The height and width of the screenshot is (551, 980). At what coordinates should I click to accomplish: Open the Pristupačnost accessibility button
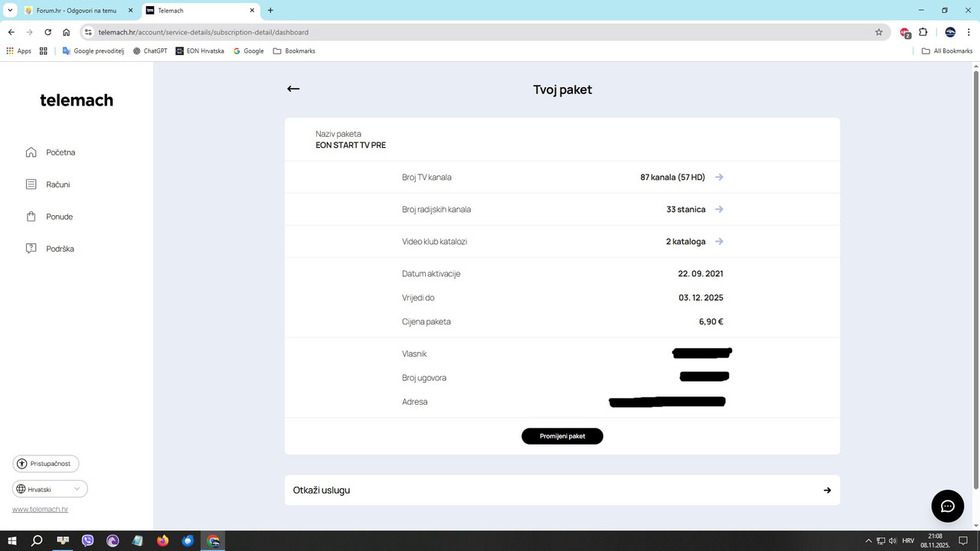(46, 464)
